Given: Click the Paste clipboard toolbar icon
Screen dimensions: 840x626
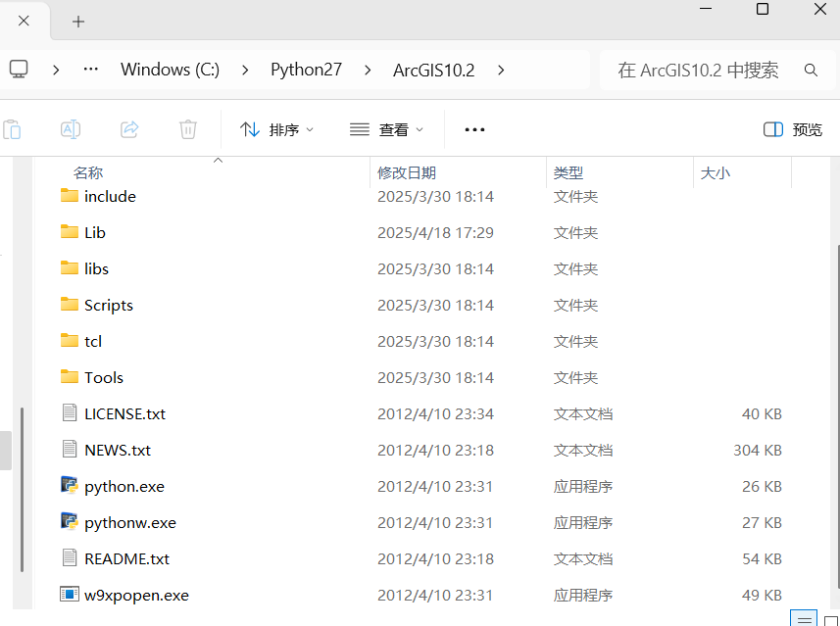Looking at the screenshot, I should tap(12, 129).
